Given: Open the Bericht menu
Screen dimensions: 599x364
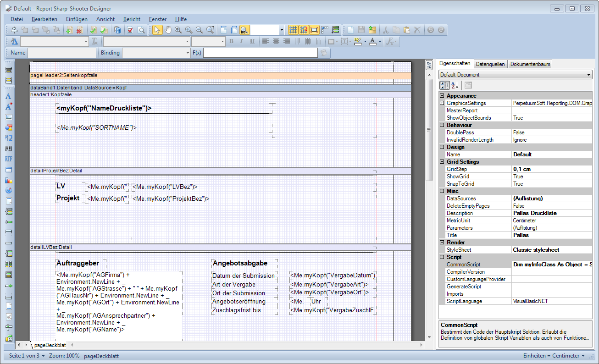Looking at the screenshot, I should click(132, 19).
